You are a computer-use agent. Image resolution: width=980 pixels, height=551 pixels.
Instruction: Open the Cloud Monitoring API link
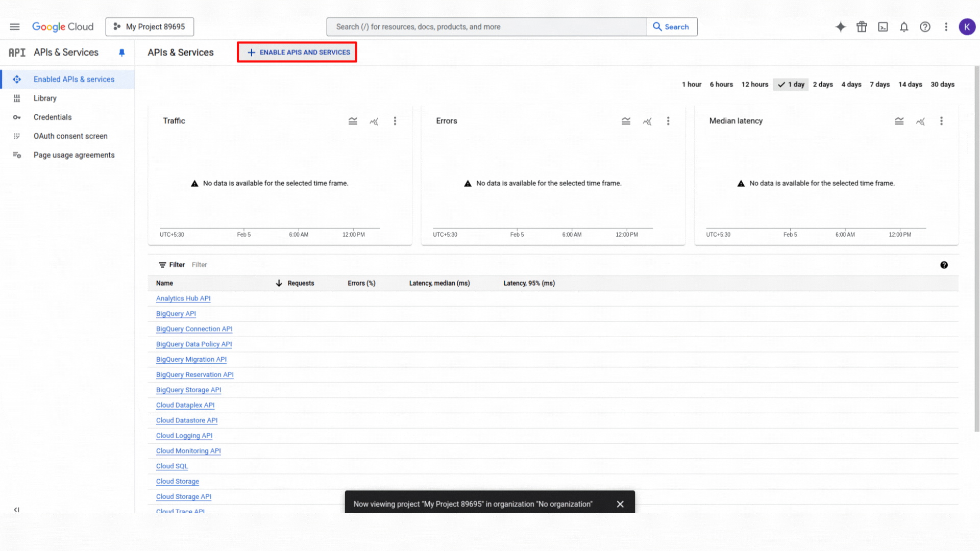(x=188, y=451)
